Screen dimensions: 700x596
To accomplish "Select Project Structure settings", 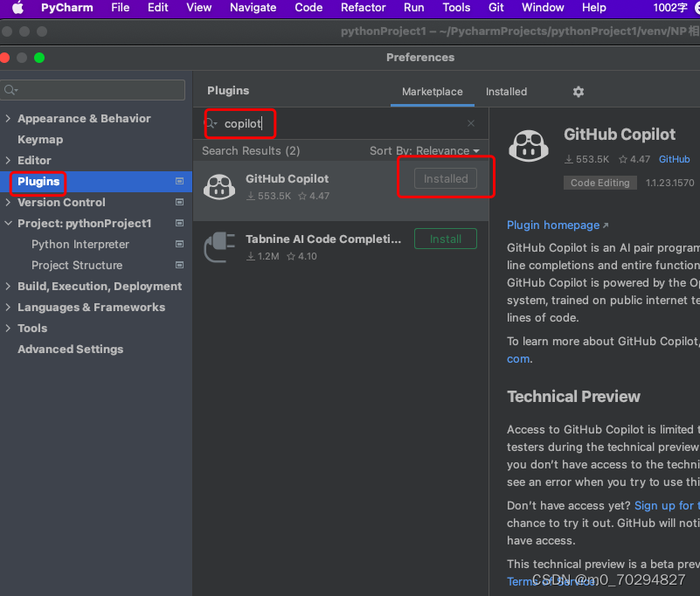I will 77,265.
